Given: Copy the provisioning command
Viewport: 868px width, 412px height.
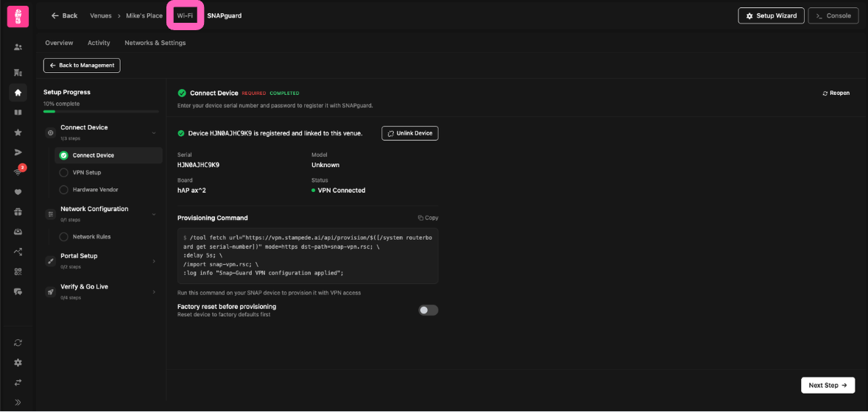Looking at the screenshot, I should (x=428, y=218).
